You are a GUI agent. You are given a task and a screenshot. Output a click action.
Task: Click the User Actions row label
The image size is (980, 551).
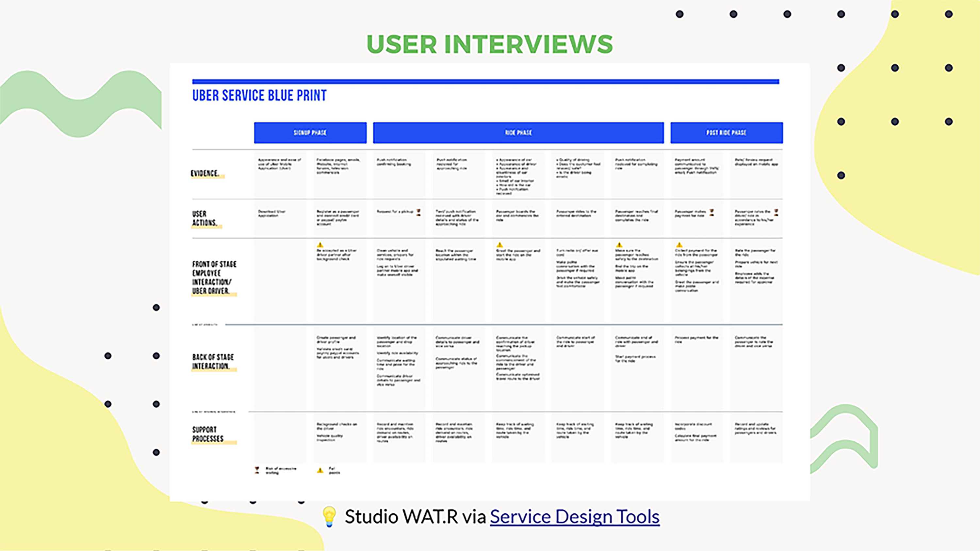pos(205,218)
